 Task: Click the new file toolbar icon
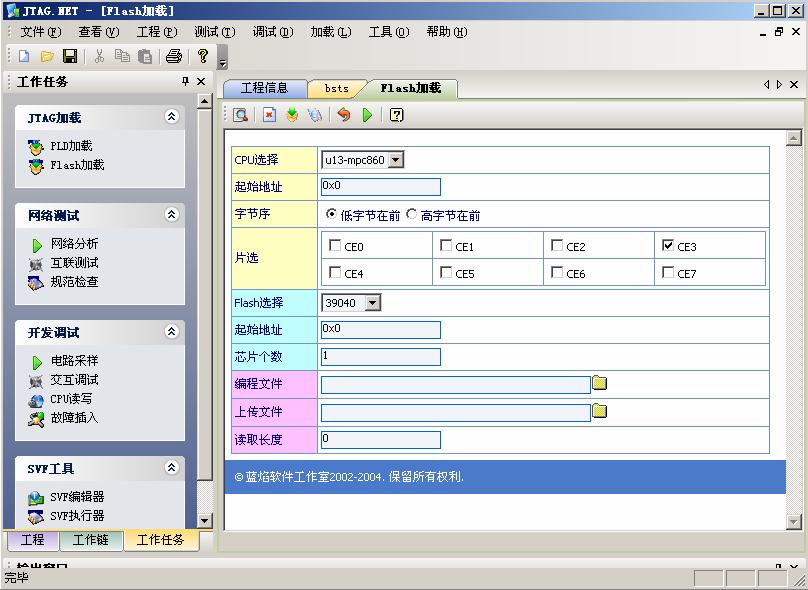coord(24,57)
